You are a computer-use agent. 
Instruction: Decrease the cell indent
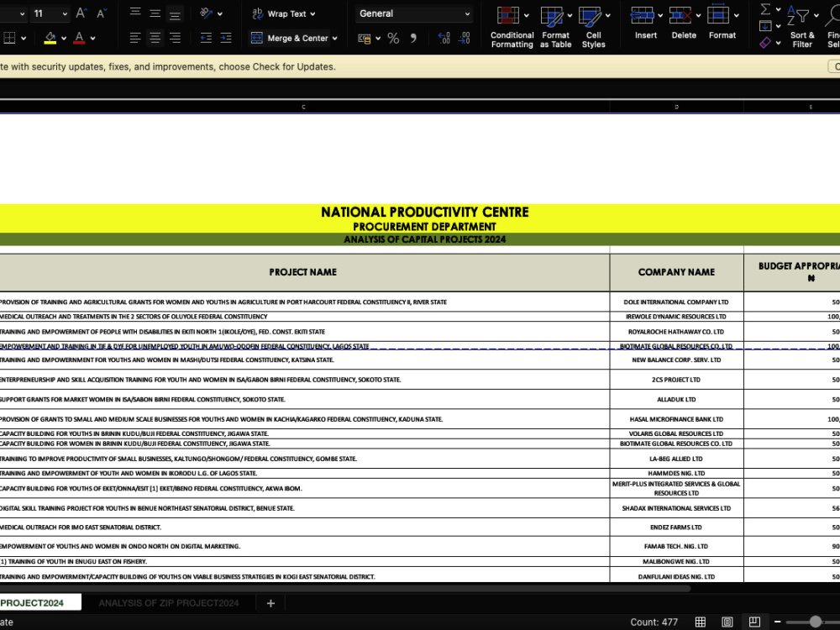[x=207, y=38]
